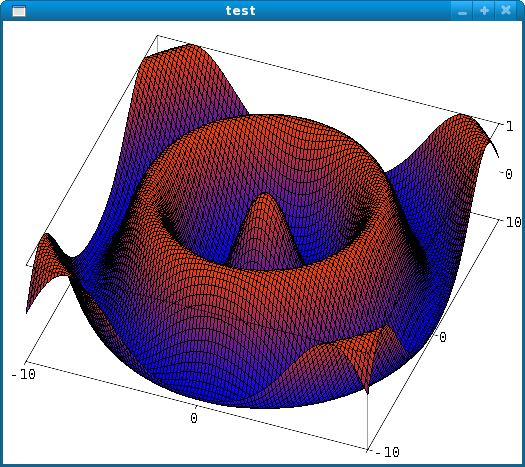Click the "test" window title text
This screenshot has width=525, height=467.
coord(241,11)
